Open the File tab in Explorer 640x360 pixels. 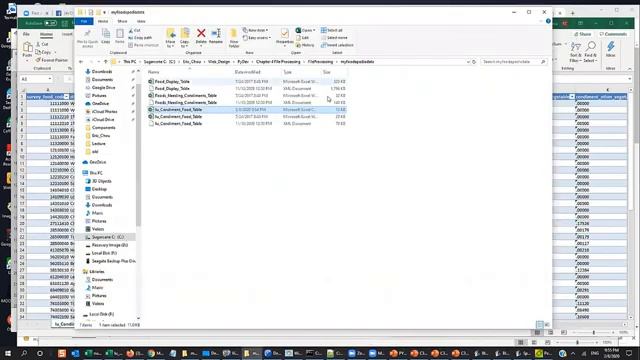point(84,21)
